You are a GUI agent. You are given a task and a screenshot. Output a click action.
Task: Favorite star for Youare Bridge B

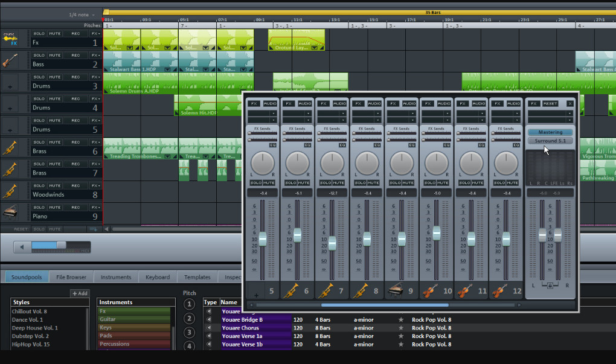tap(401, 319)
